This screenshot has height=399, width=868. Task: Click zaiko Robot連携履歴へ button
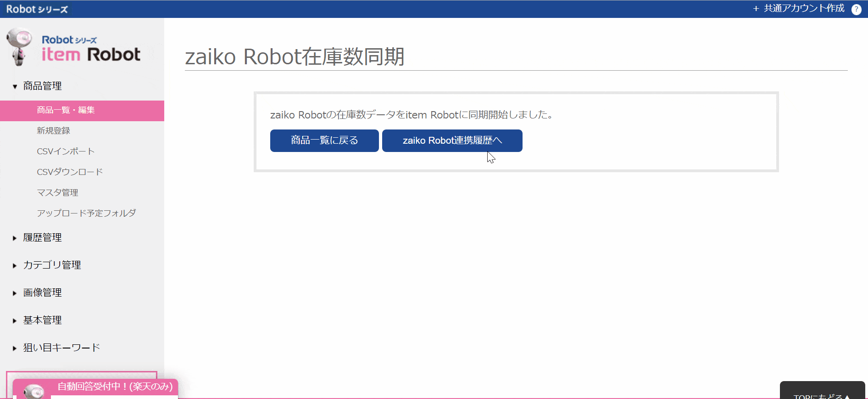(x=452, y=140)
